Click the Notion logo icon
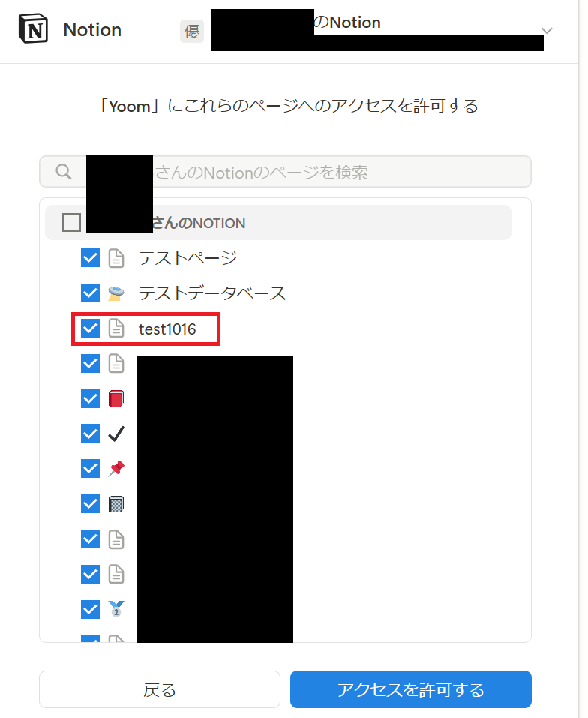This screenshot has width=588, height=718. tap(33, 29)
